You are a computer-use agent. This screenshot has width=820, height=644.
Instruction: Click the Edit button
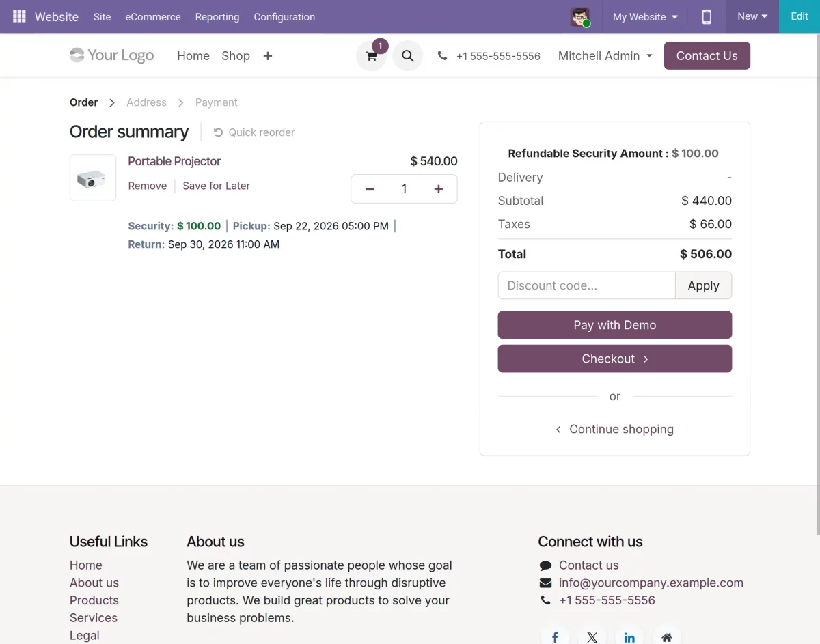tap(799, 16)
